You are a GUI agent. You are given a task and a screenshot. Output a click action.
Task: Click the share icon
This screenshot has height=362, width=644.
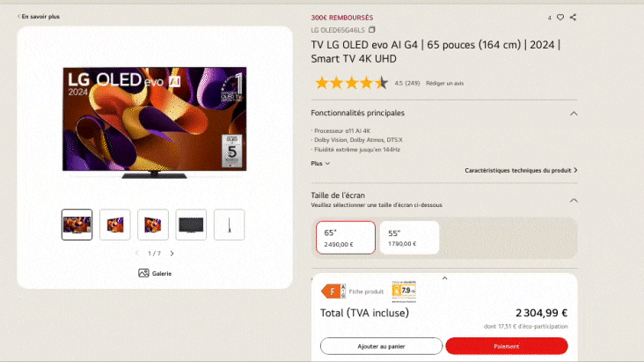(x=573, y=18)
